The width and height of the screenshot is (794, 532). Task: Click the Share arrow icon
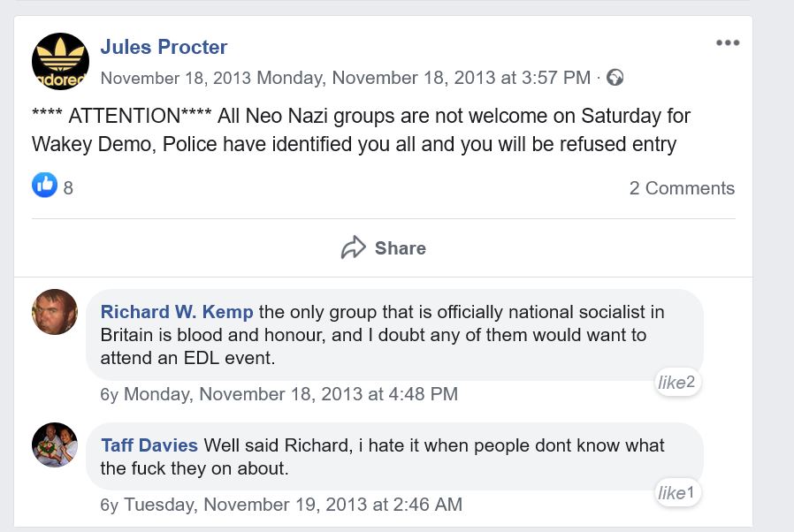pyautogui.click(x=354, y=248)
